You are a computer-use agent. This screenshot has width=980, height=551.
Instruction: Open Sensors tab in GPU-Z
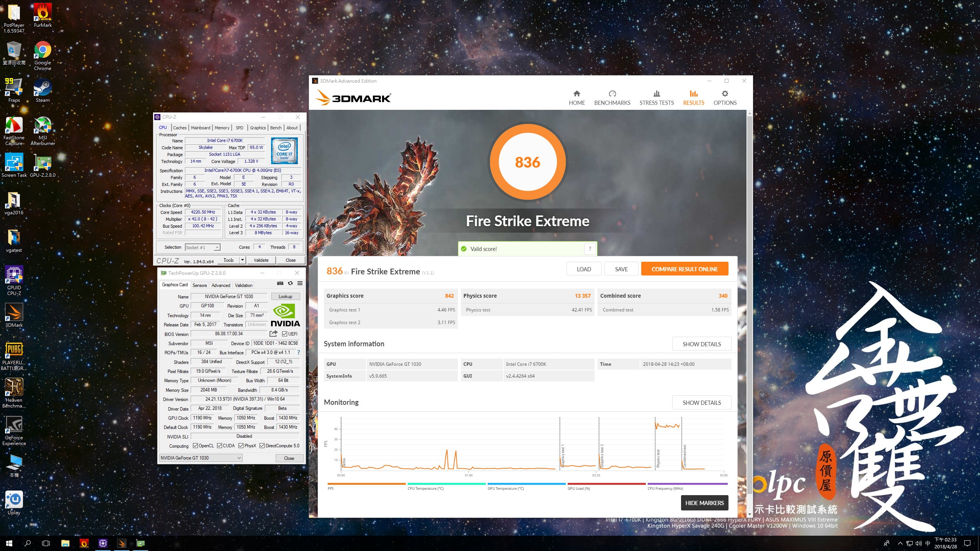pos(199,285)
